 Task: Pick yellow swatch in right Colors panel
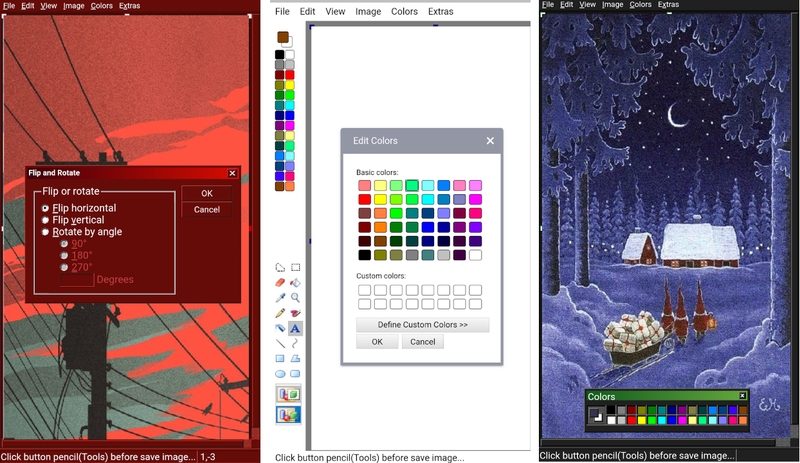tap(641, 420)
